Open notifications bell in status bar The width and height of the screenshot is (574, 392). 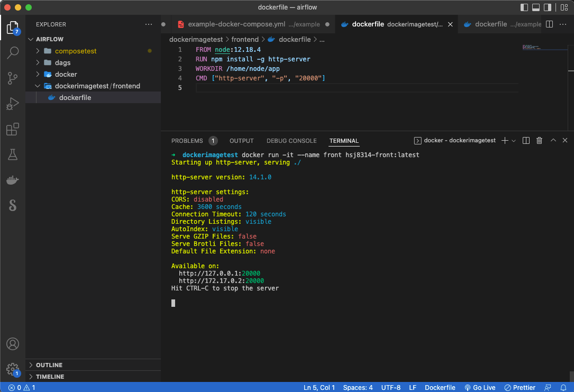[563, 388]
